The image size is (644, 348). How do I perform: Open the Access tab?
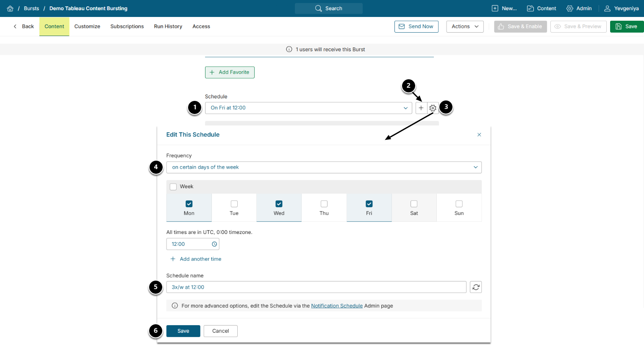tap(201, 26)
